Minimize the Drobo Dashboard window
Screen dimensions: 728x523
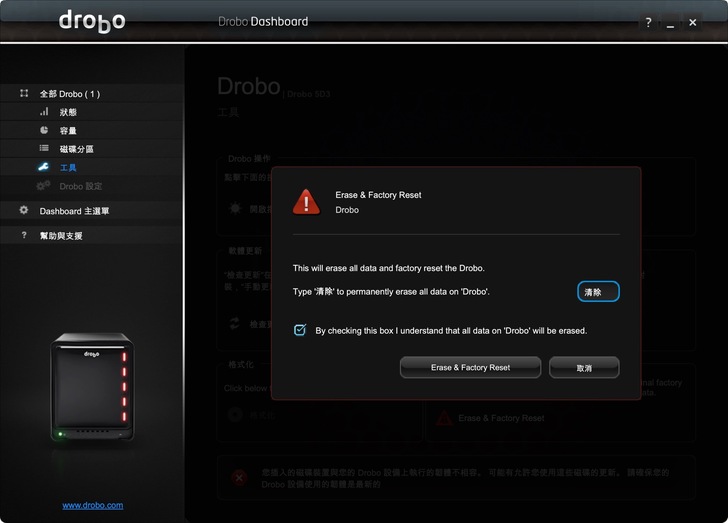670,22
